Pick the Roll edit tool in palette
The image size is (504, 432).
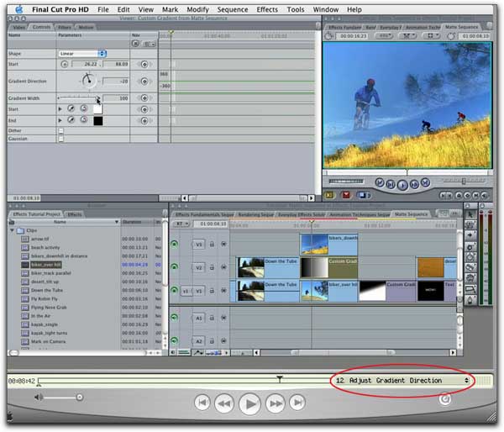(470, 247)
